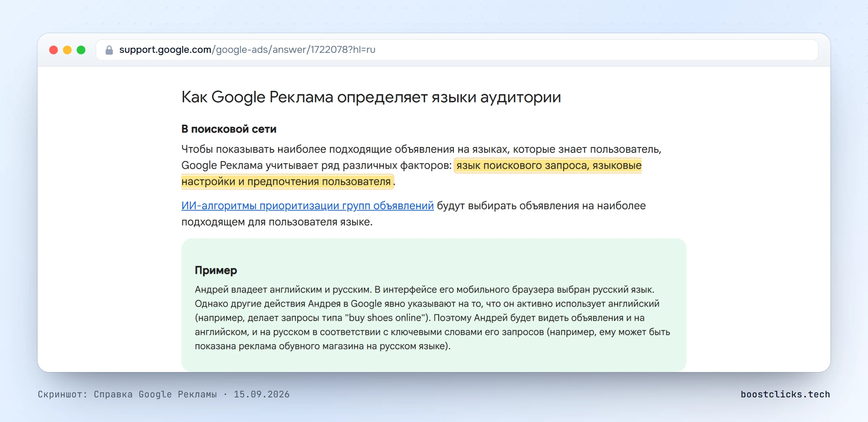This screenshot has height=422, width=868.
Task: Click the support.google.com URL address field
Action: pos(457,50)
